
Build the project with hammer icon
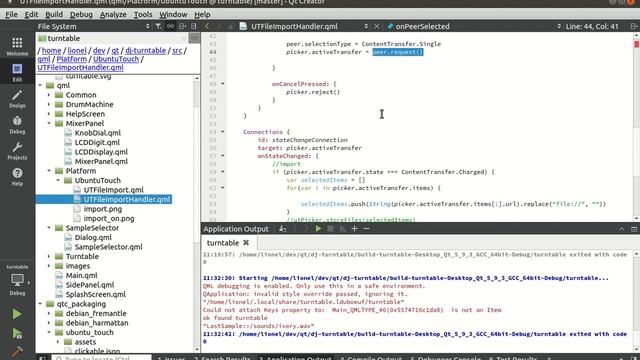point(17,351)
